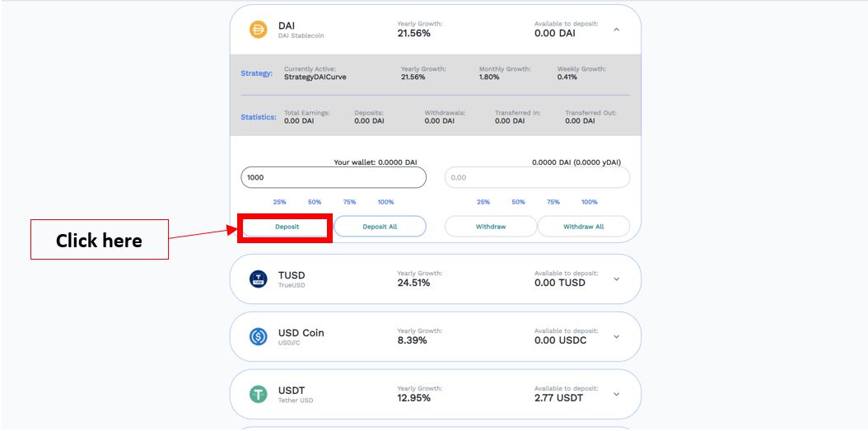The height and width of the screenshot is (431, 868).
Task: Click the Total Earnings 0.00 DAI value
Action: (299, 121)
